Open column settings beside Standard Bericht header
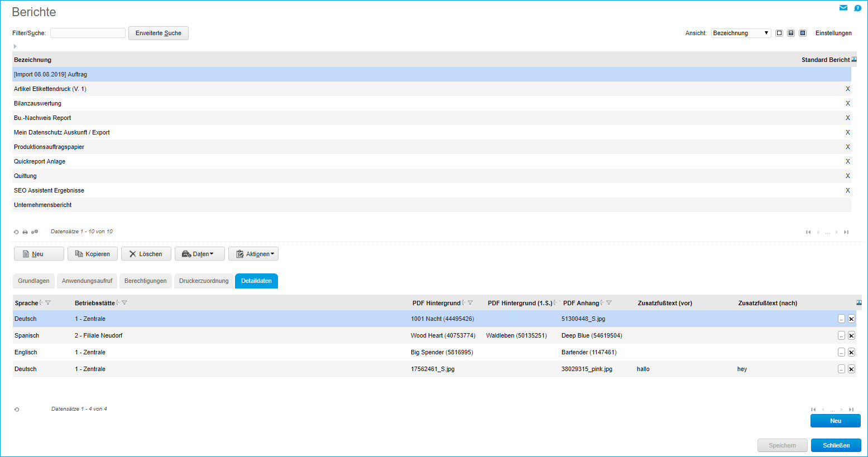The image size is (868, 457). click(x=854, y=59)
